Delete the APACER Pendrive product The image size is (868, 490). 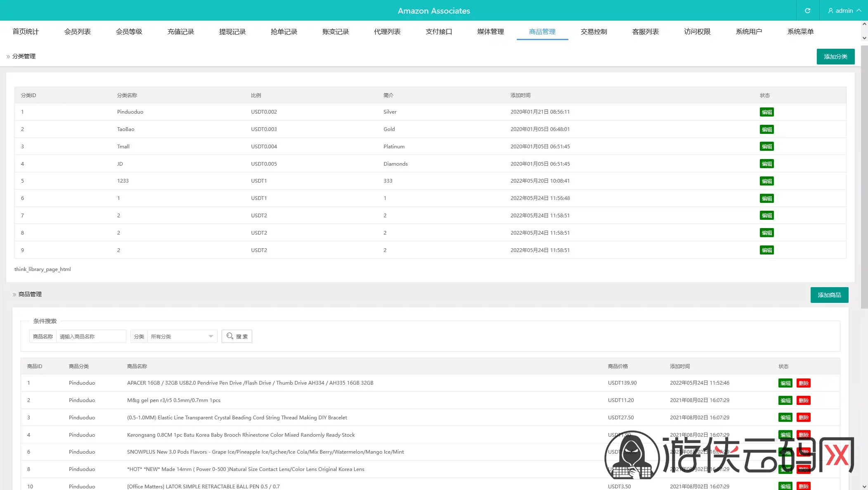pyautogui.click(x=803, y=383)
